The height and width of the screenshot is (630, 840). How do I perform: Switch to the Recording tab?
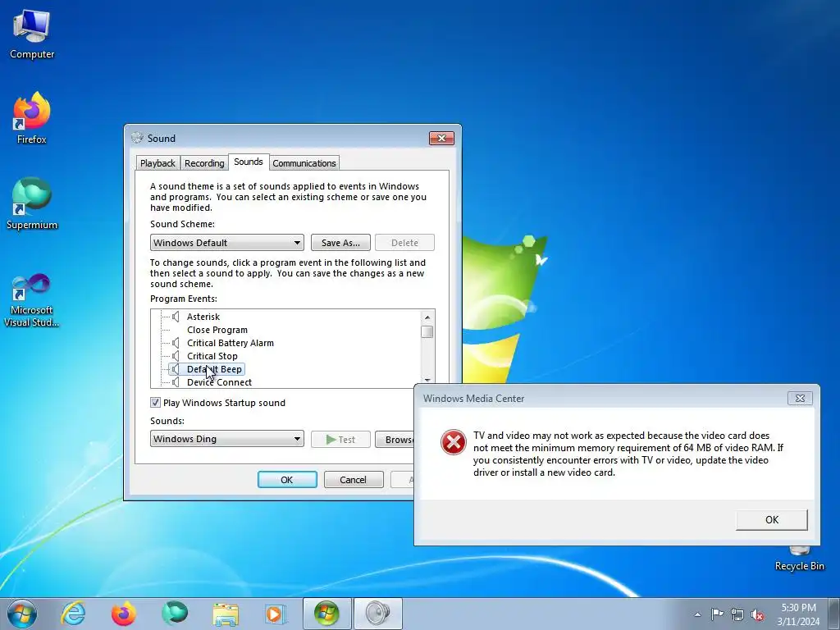(204, 163)
